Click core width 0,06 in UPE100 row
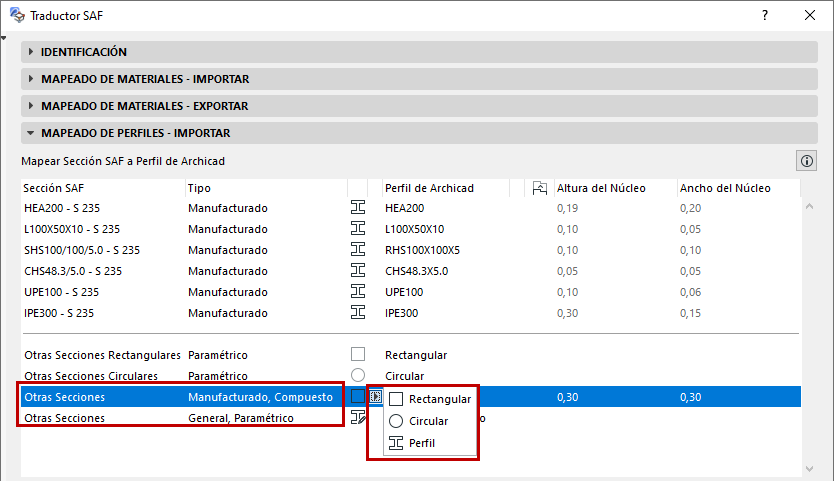Viewport: 834px width, 481px height. [x=690, y=292]
